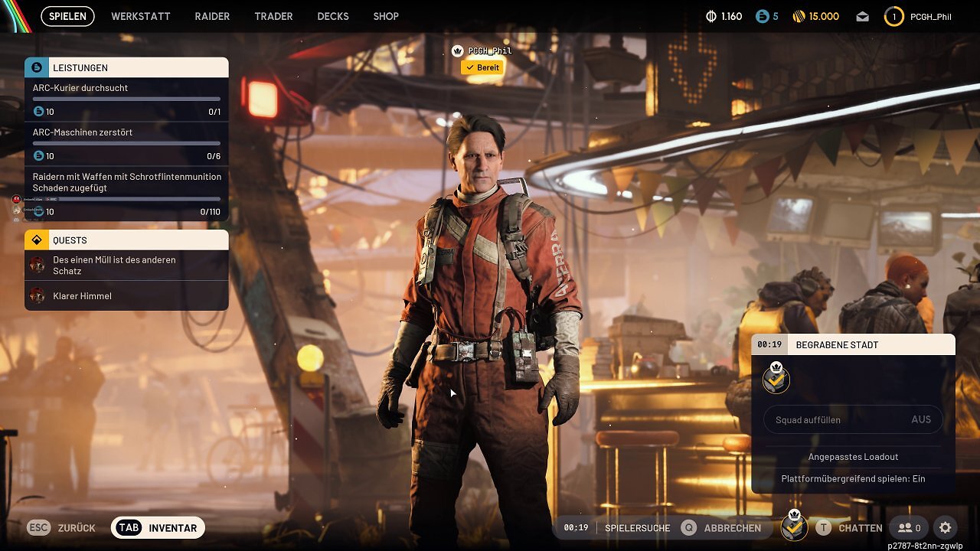Click the 0/110 counter for Schrotflintenmunition
Image resolution: width=980 pixels, height=551 pixels.
click(210, 211)
